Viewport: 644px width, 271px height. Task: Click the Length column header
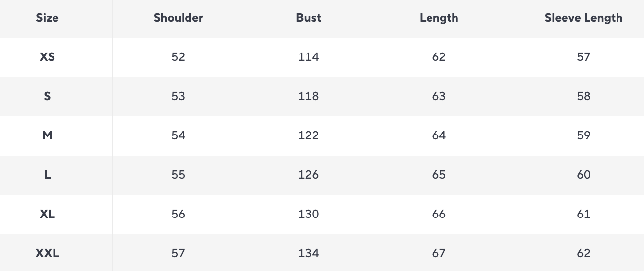coord(439,18)
